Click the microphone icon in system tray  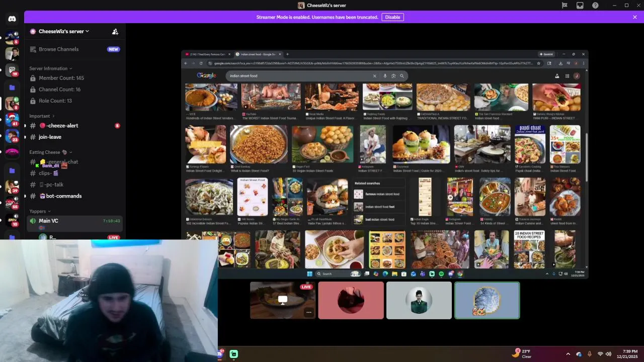[590, 354]
